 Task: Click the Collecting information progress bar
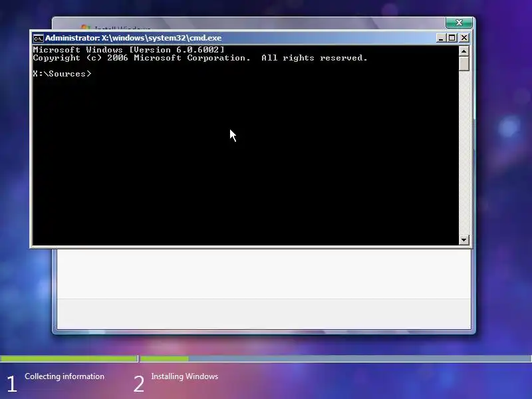click(69, 358)
